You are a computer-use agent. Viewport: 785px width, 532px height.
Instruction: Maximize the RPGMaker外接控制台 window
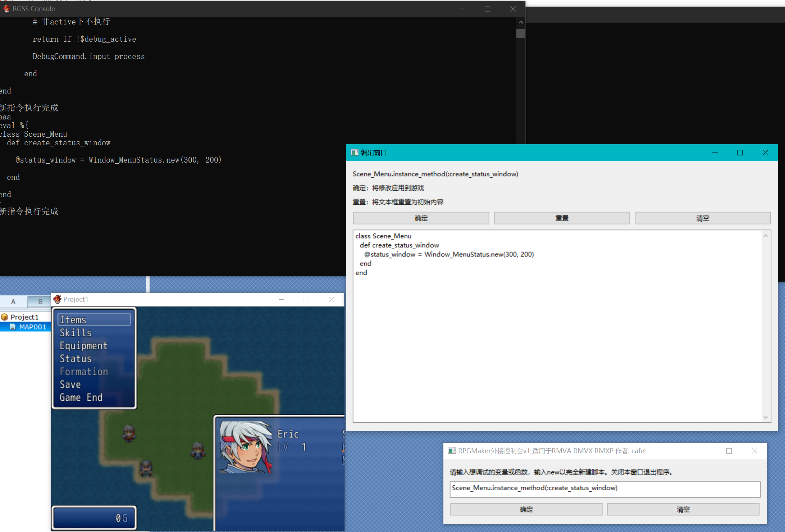(x=729, y=451)
